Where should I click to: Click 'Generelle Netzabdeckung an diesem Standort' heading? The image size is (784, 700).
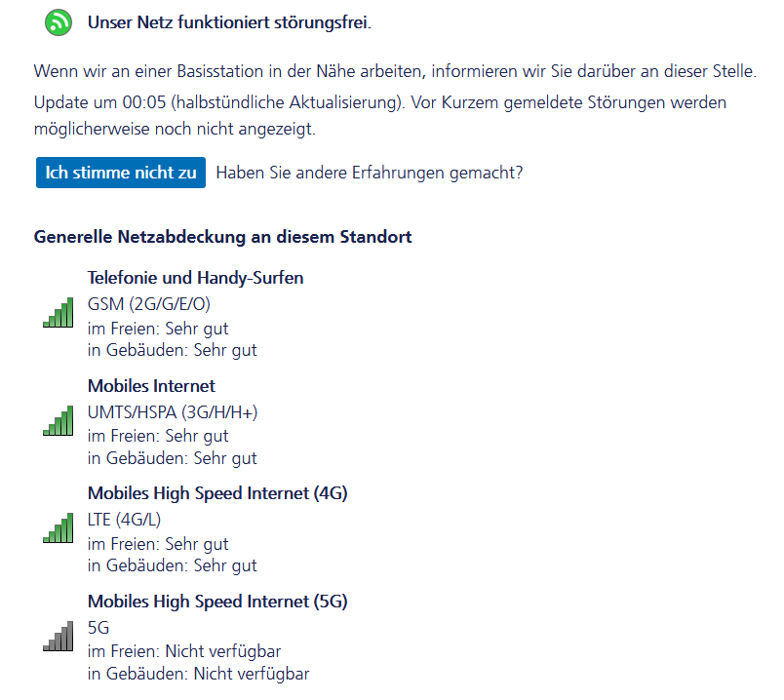coord(222,237)
